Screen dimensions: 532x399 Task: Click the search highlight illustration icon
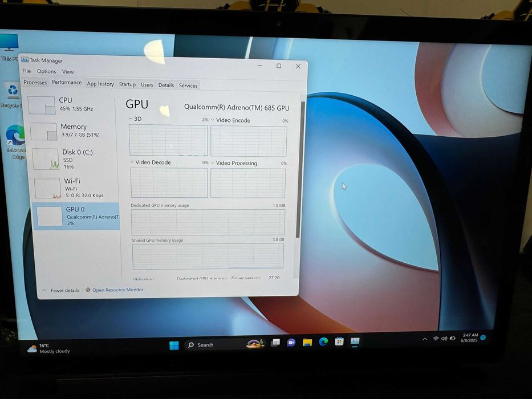[x=255, y=343]
